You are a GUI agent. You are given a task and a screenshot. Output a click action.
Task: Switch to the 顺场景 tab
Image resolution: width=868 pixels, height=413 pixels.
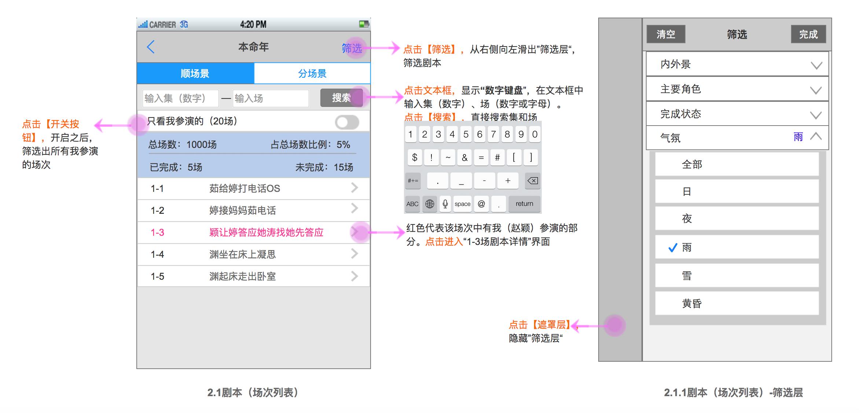coord(195,73)
